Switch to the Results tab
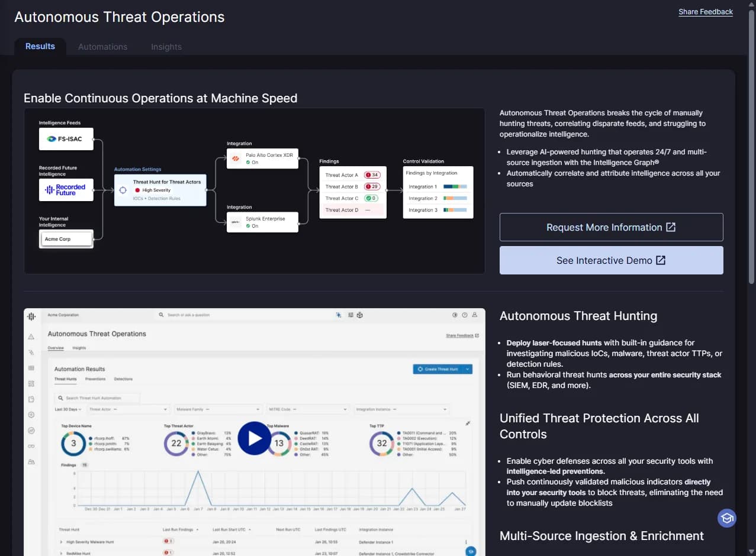 (x=40, y=46)
